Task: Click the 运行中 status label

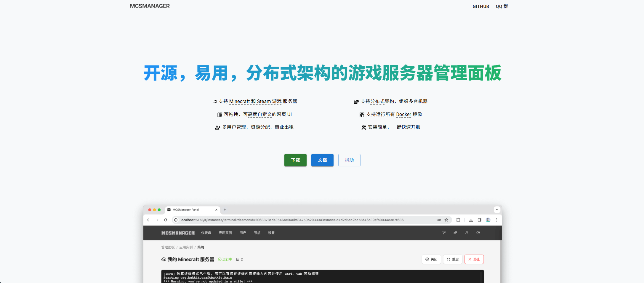Action: [225, 259]
